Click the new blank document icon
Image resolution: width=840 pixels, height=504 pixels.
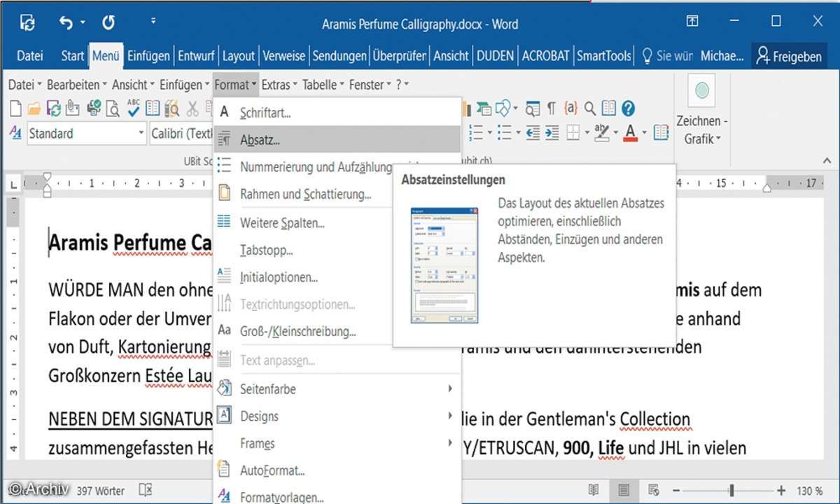(15, 108)
